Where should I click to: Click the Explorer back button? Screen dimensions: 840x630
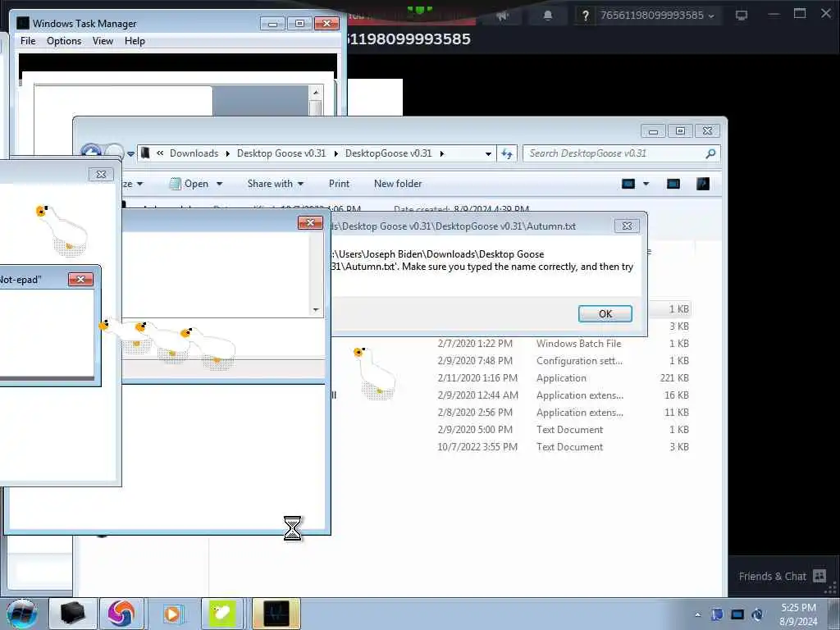pos(90,153)
